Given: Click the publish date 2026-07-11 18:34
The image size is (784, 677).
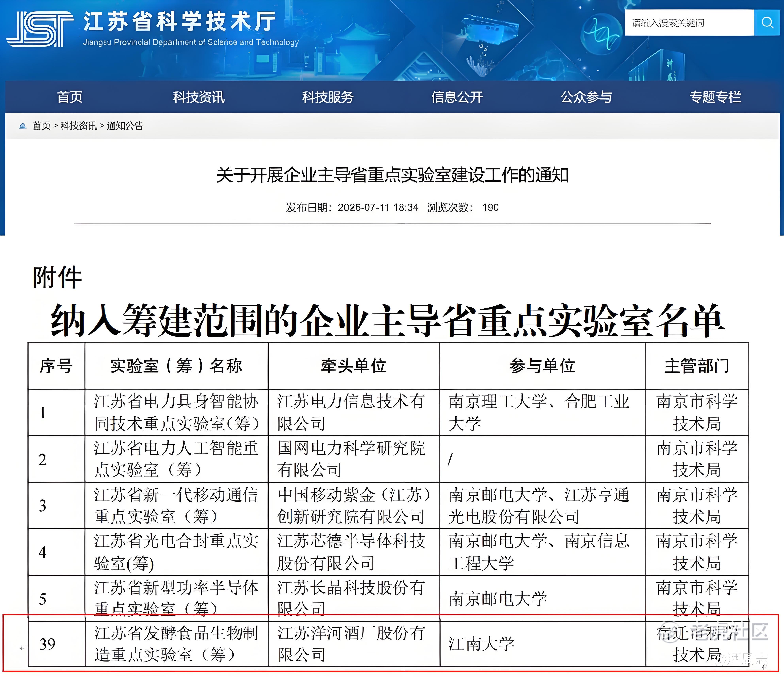Looking at the screenshot, I should pos(378,207).
